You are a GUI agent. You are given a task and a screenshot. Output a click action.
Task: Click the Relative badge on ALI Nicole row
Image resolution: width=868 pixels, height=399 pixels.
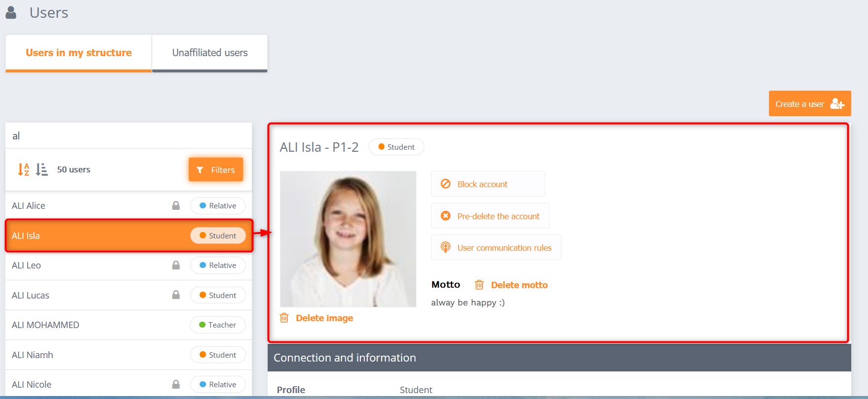pos(218,384)
